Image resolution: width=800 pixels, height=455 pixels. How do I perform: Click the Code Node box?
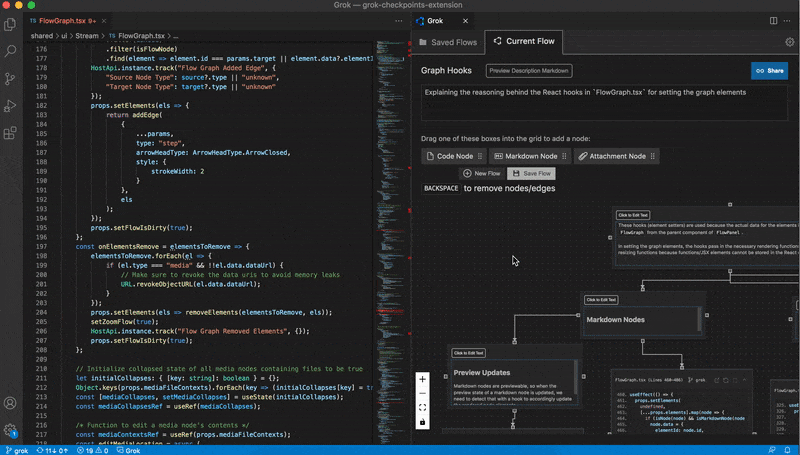454,156
